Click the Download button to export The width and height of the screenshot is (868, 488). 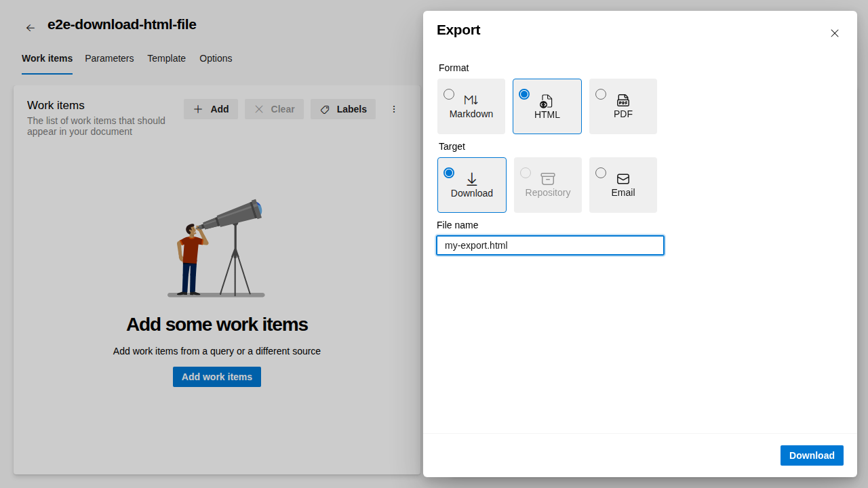812,455
